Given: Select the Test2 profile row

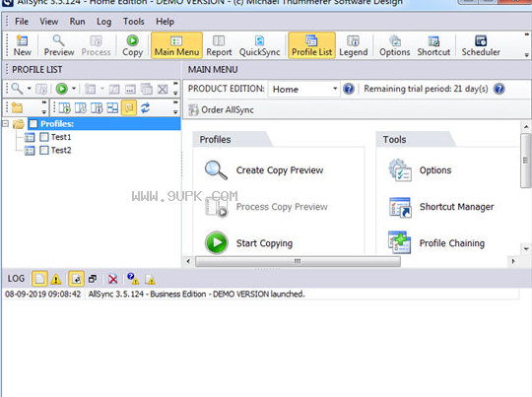Looking at the screenshot, I should pyautogui.click(x=61, y=150).
